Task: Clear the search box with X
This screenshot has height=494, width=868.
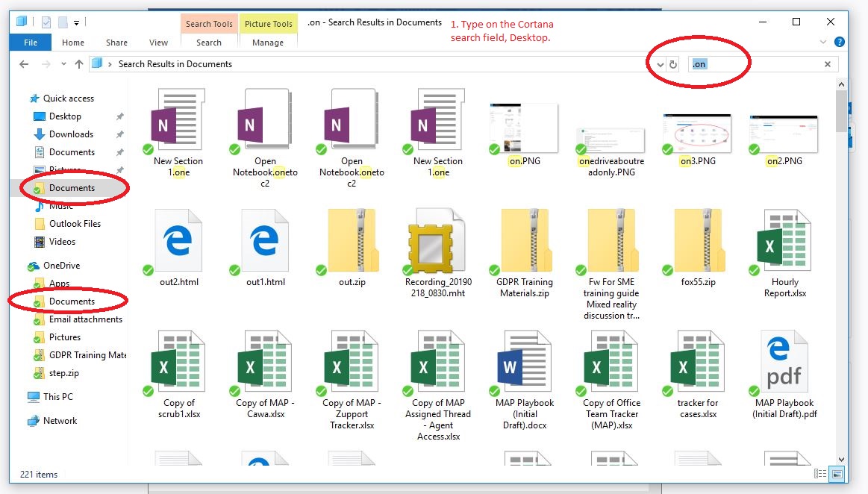Action: (x=828, y=64)
